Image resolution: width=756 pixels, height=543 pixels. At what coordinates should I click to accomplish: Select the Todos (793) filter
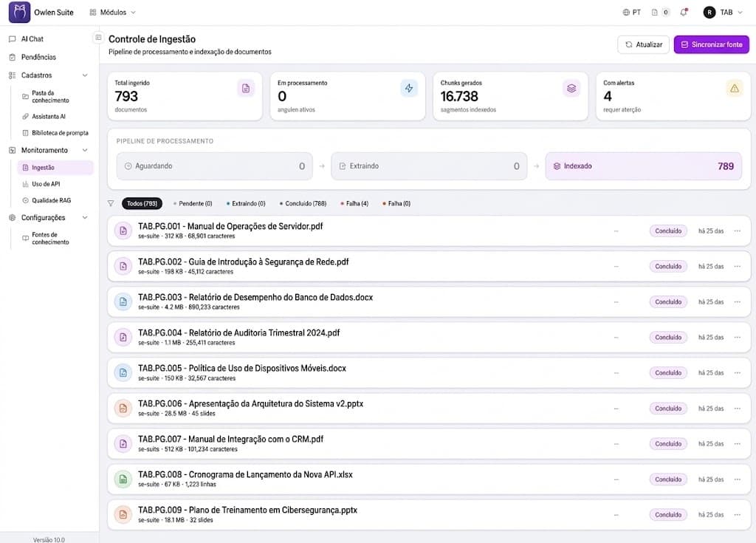pyautogui.click(x=142, y=204)
